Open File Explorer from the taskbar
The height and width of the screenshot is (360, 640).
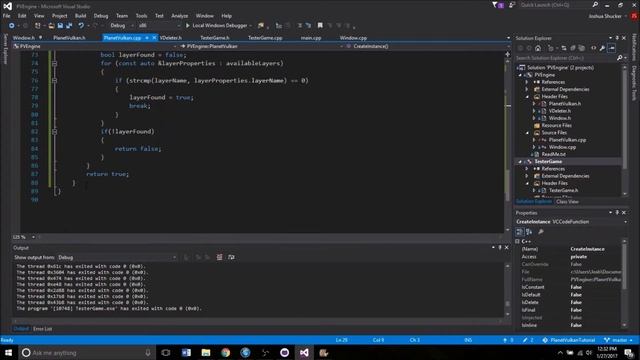tap(206, 353)
